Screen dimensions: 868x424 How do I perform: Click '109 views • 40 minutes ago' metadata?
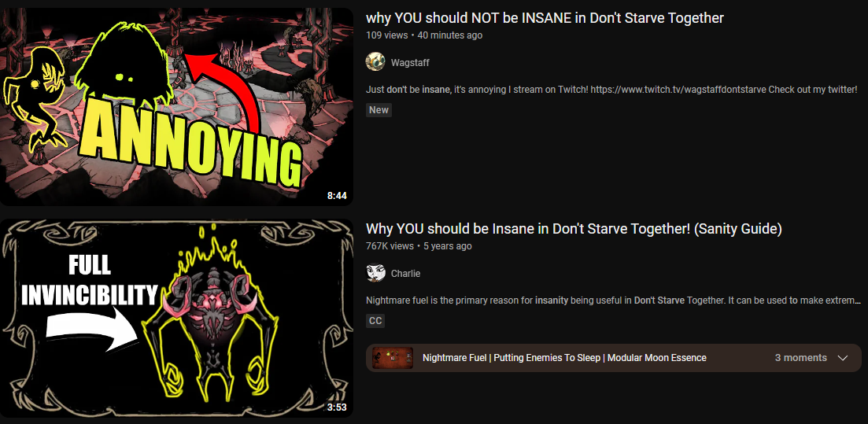(424, 35)
